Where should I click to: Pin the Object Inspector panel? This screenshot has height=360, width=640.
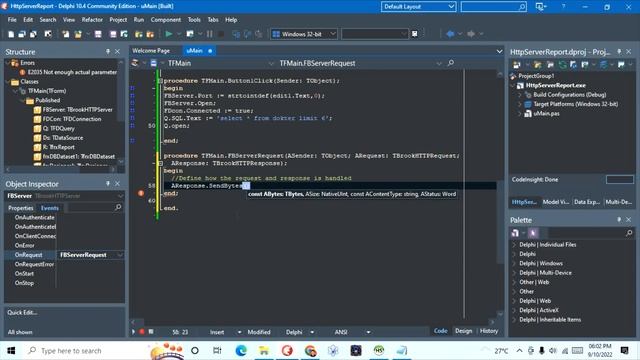[x=108, y=184]
